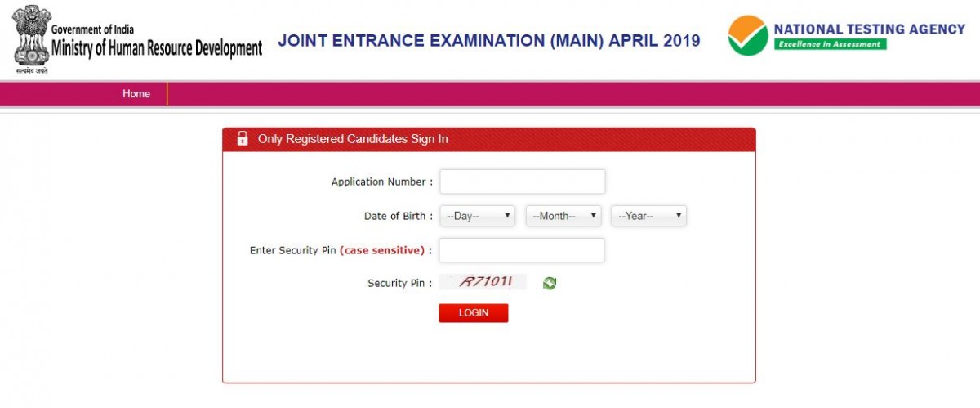
Task: Click the Joint Entrance Examination title
Action: (489, 41)
